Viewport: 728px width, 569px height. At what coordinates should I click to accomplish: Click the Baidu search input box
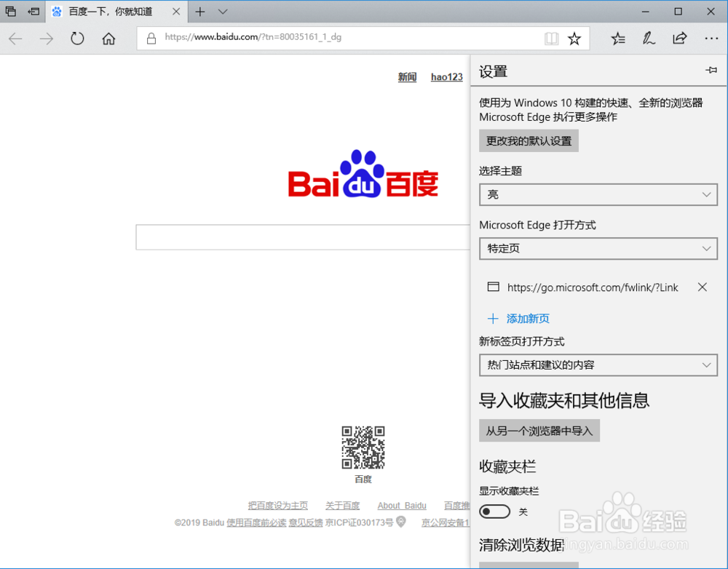(x=303, y=237)
